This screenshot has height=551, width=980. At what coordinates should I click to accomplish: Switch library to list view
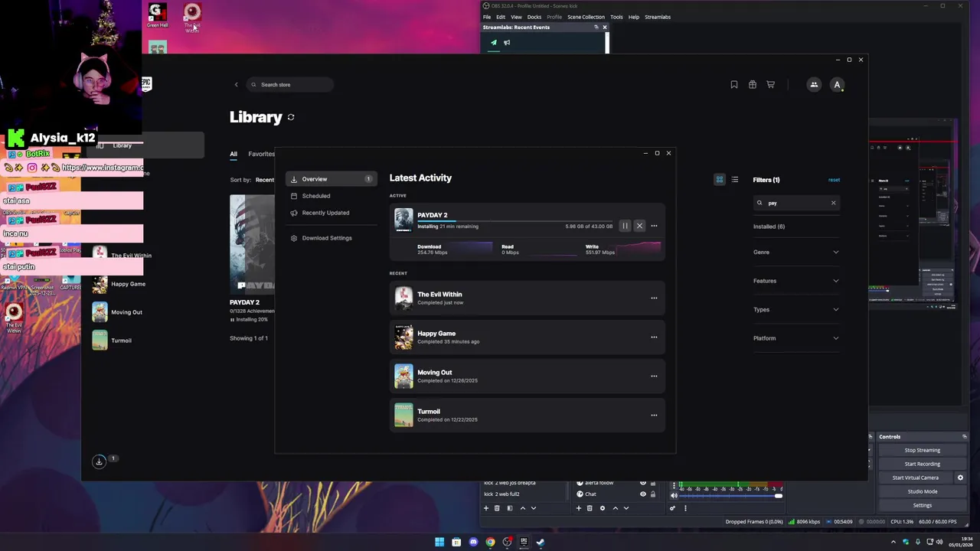click(x=735, y=180)
